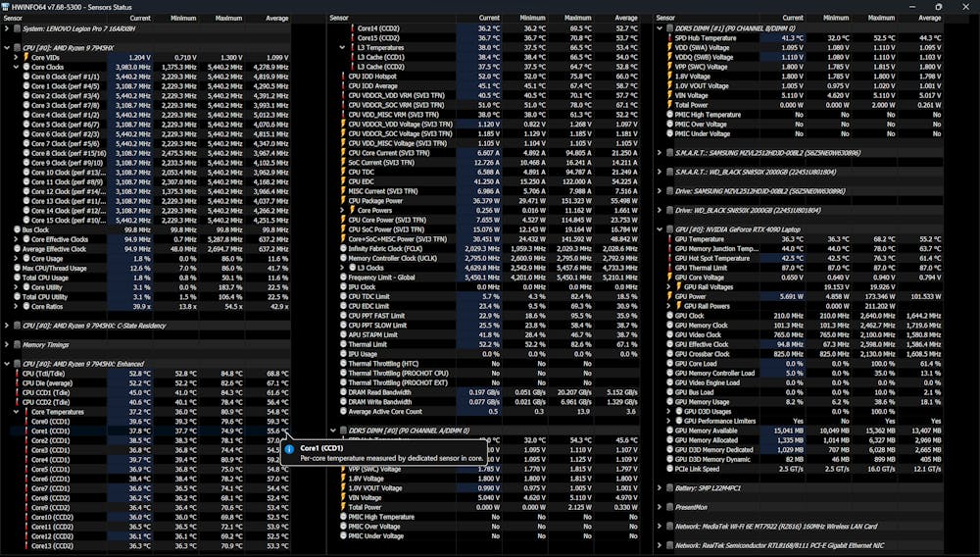The height and width of the screenshot is (557, 980).
Task: Click the 36.379 W CPU Package Power value
Action: point(486,201)
